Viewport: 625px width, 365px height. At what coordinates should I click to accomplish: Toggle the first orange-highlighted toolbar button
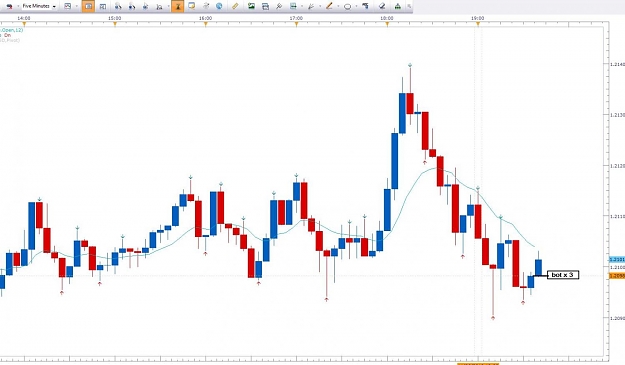pyautogui.click(x=88, y=6)
